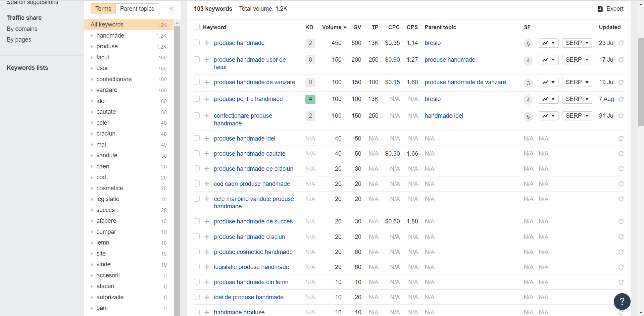Refresh data for 'produse pentru handmade' row

(x=621, y=99)
